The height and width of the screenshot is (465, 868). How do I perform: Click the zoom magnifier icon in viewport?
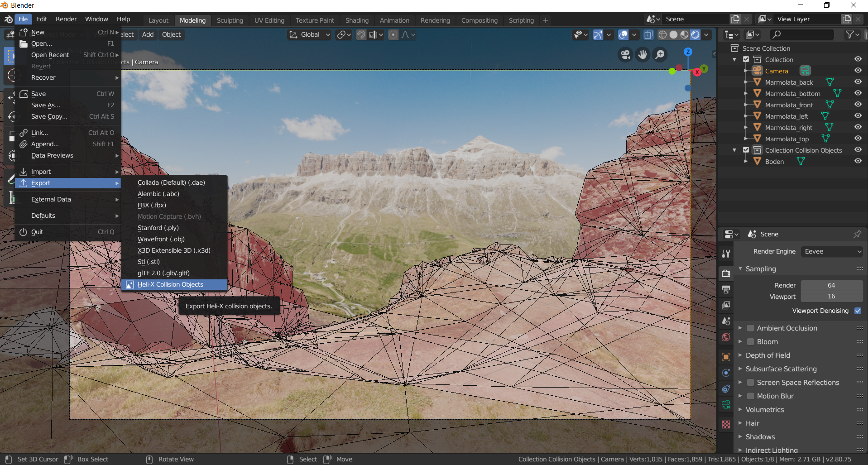click(x=660, y=55)
